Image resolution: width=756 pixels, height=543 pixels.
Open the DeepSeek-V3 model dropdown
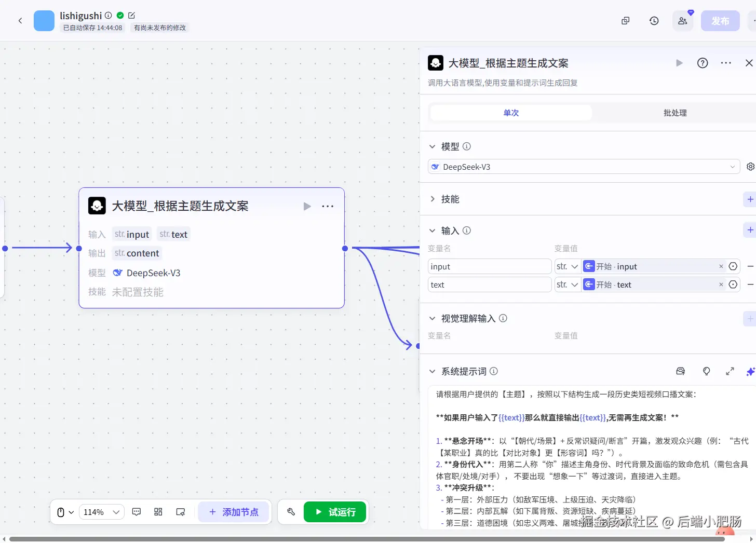pyautogui.click(x=584, y=167)
